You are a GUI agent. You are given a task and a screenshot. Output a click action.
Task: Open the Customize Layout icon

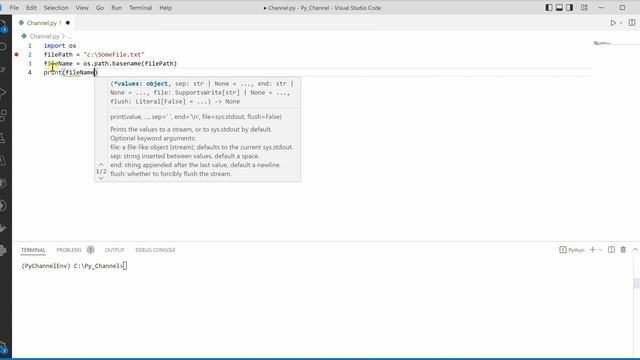[x=584, y=7]
